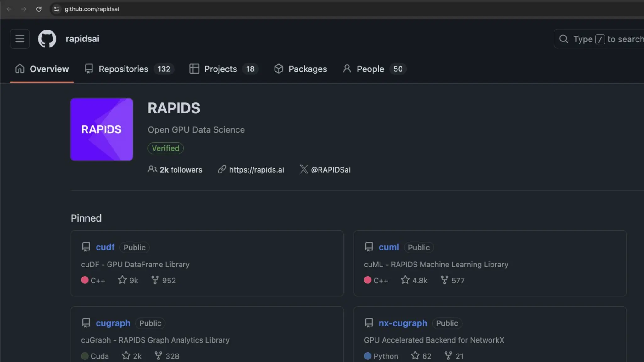Visit the https://rapids.ai website link
Viewport: 644px width, 362px height.
coord(256,170)
